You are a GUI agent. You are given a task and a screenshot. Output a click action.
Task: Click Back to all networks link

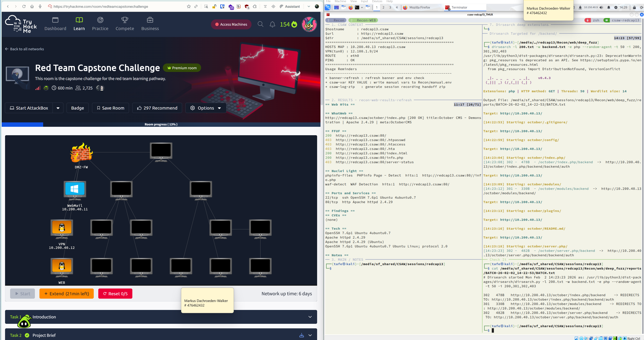pos(24,49)
